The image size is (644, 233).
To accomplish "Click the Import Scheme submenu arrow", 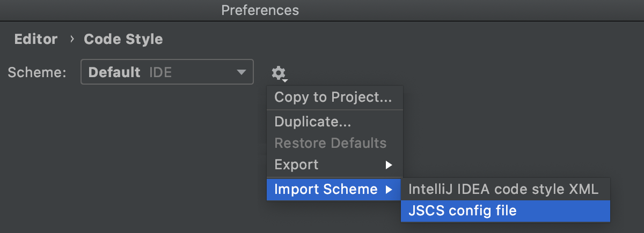I will tap(389, 189).
